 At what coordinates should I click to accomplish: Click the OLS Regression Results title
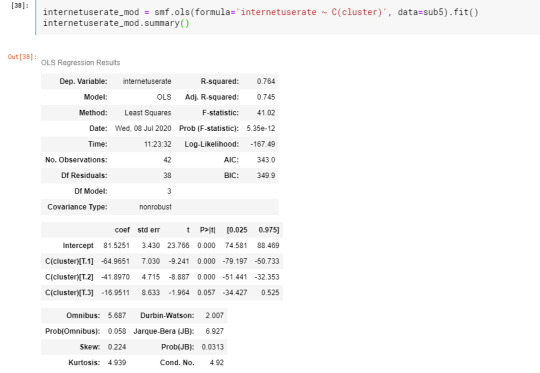(x=81, y=63)
